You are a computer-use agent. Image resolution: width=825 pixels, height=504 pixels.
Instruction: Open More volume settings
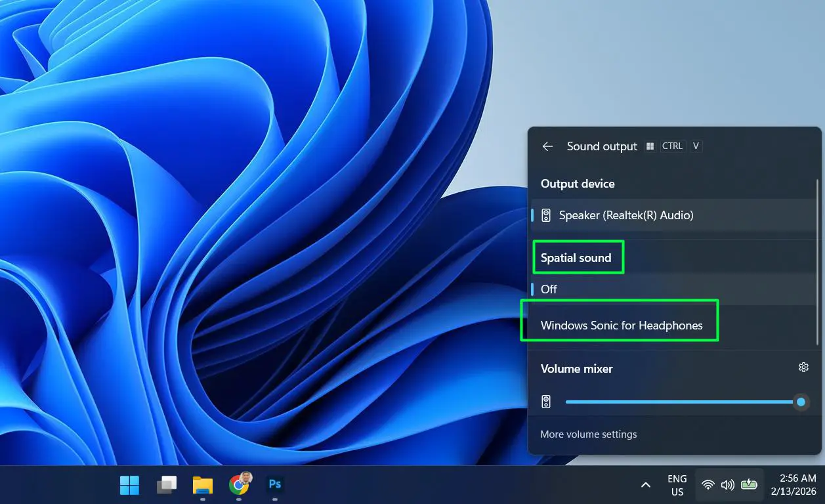588,434
